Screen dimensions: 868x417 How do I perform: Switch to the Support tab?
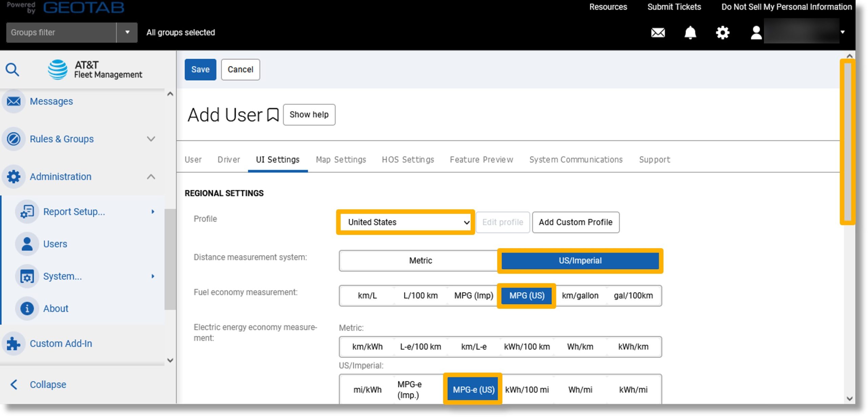click(x=654, y=159)
